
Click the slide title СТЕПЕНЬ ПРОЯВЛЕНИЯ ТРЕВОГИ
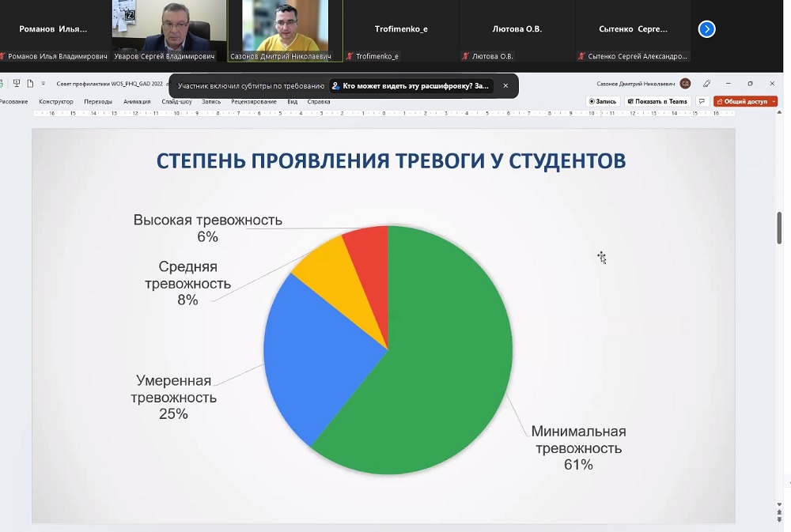point(391,160)
